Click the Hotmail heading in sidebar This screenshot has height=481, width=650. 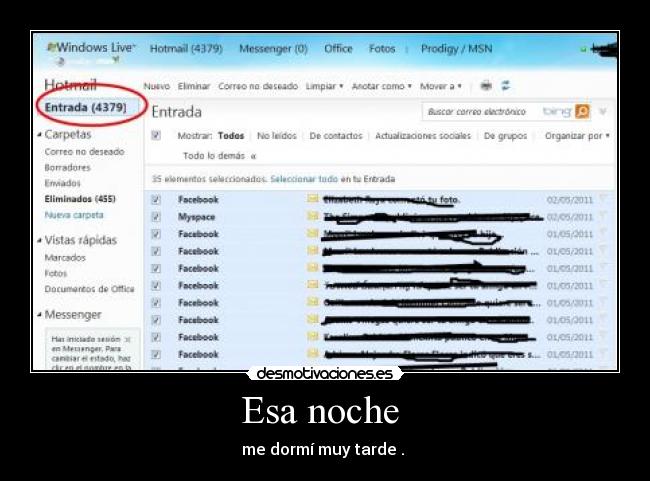click(x=70, y=85)
